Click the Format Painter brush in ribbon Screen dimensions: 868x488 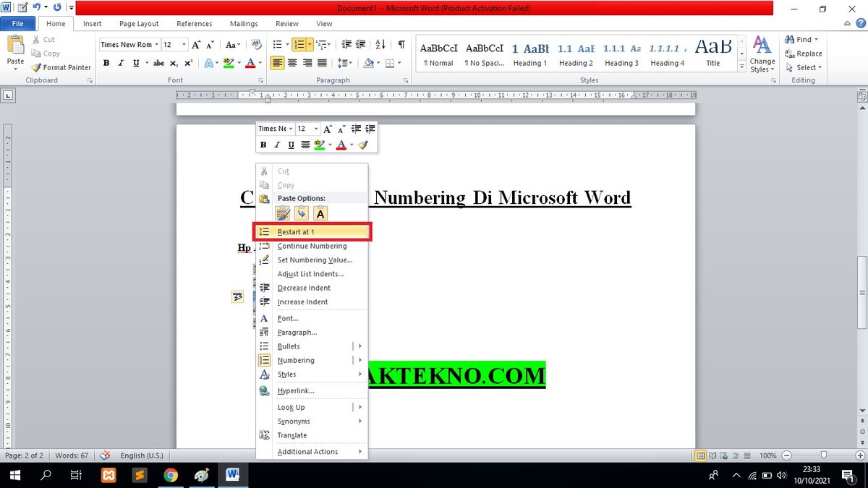(x=37, y=67)
